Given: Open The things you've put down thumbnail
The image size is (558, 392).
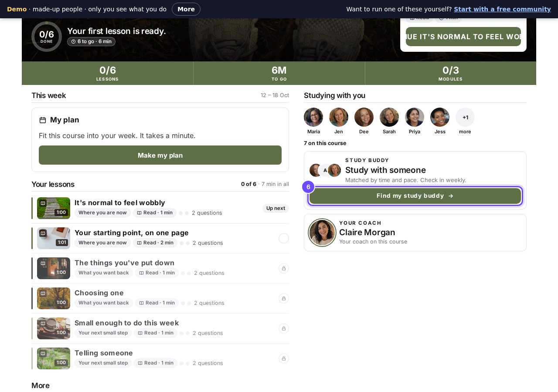Looking at the screenshot, I should [54, 268].
